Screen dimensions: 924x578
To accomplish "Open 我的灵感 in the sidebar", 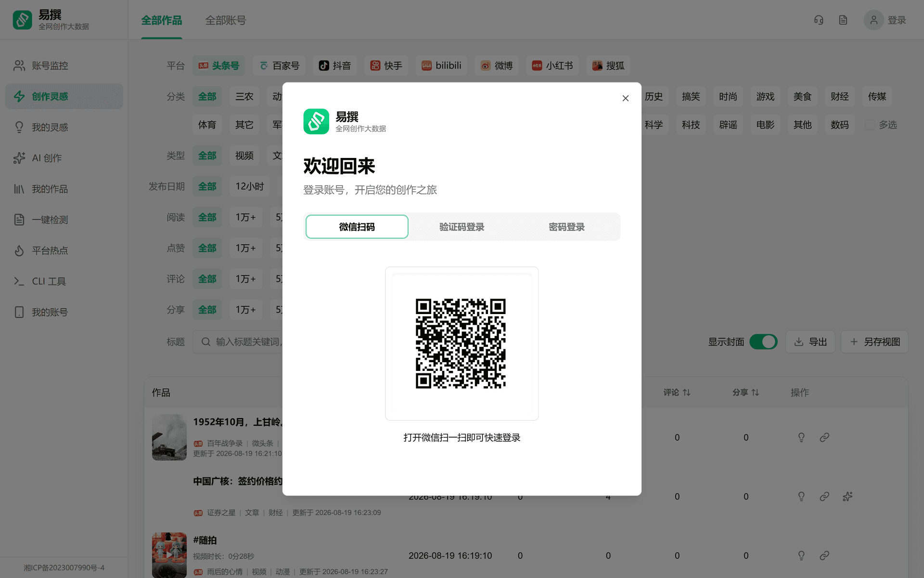I will click(x=64, y=127).
